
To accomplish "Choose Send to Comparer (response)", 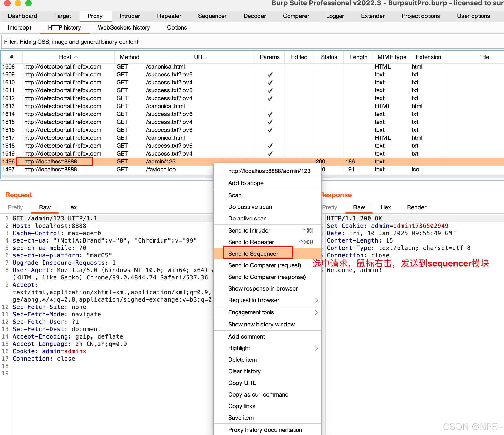I will [267, 277].
